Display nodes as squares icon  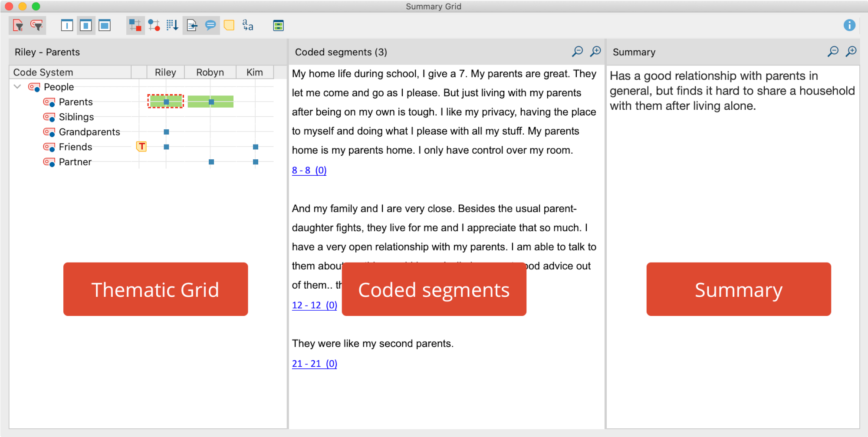[x=135, y=26]
